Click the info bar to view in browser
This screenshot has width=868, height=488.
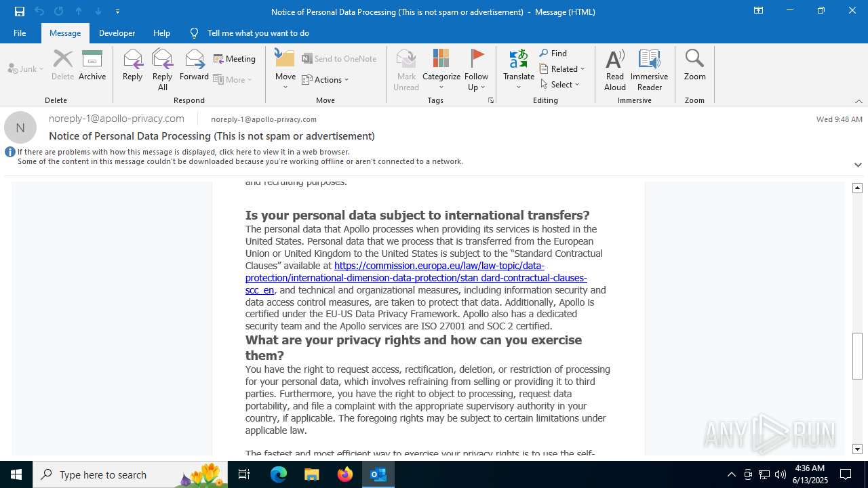(241, 157)
